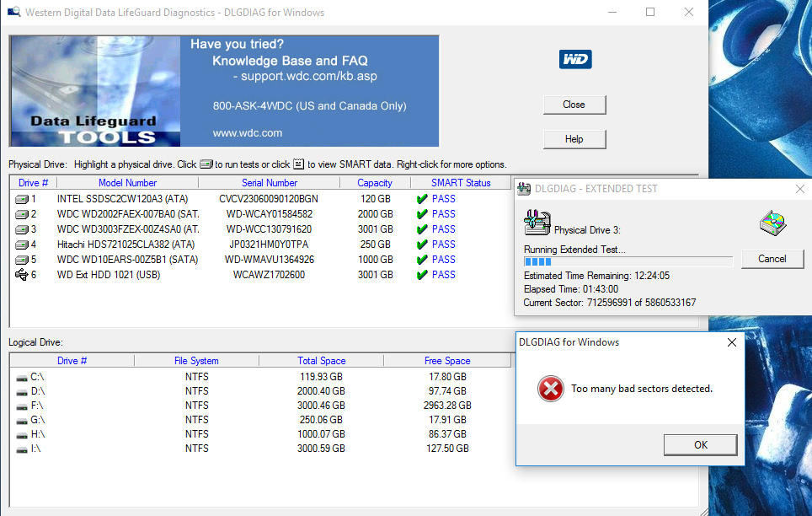Open the Help button

(574, 139)
